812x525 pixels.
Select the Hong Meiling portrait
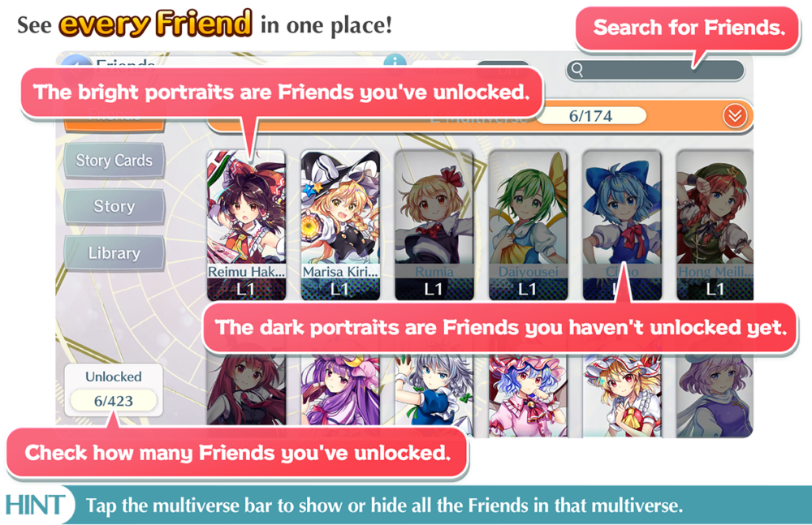pyautogui.click(x=715, y=226)
